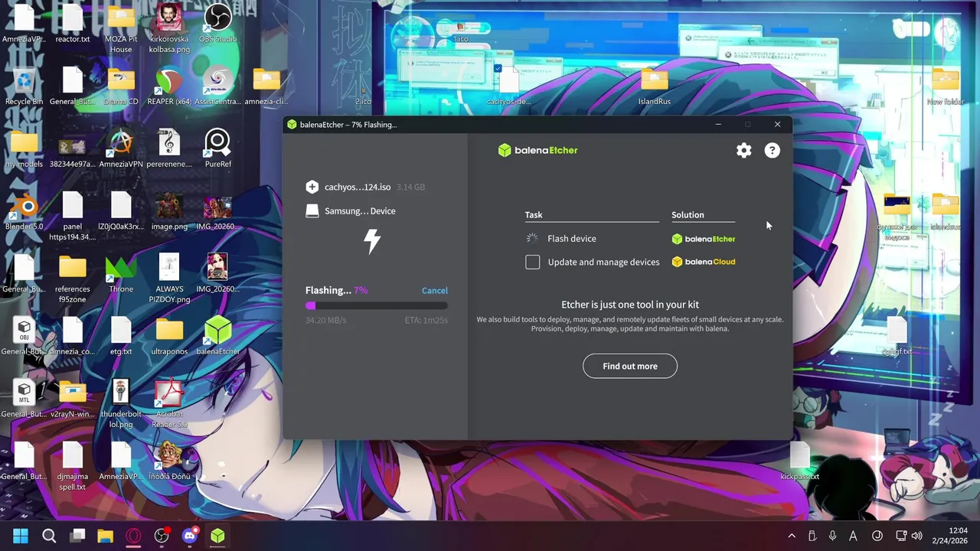Image resolution: width=980 pixels, height=551 pixels.
Task: Select the MOZA Pit House folder
Action: click(121, 29)
